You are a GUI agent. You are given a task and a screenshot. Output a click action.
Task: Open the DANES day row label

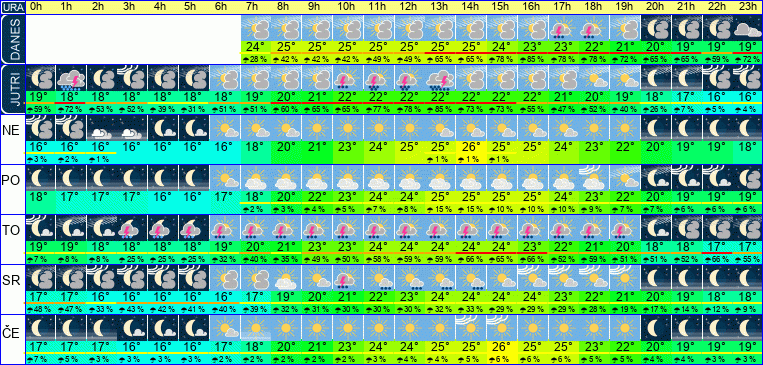coord(12,39)
